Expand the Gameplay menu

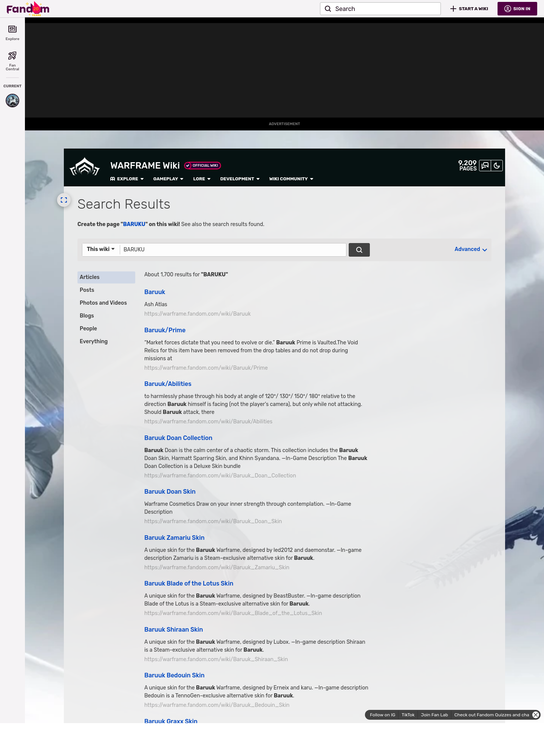168,179
